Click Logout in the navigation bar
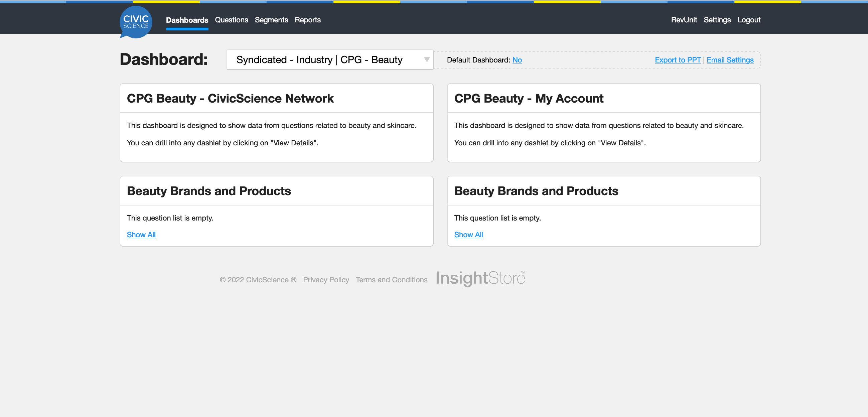 pyautogui.click(x=749, y=20)
